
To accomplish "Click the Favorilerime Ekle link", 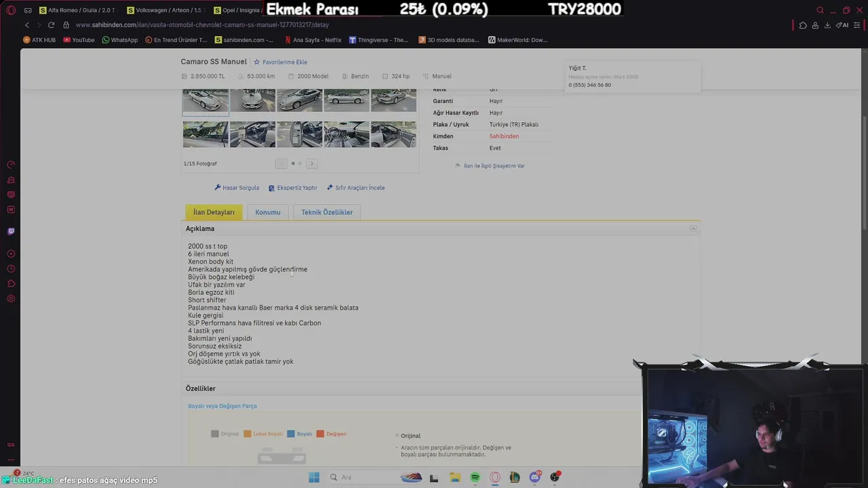I will [285, 62].
